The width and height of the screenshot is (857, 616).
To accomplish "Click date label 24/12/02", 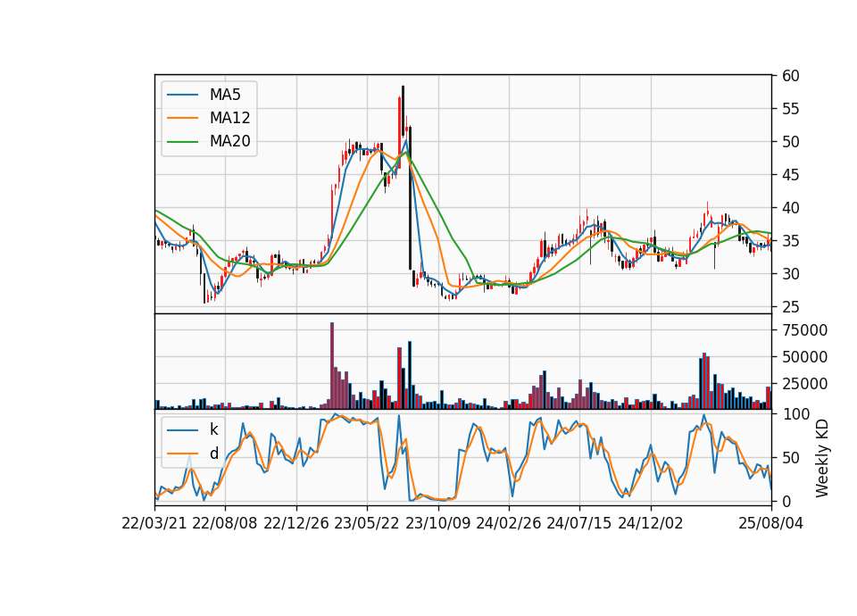I will point(651,523).
